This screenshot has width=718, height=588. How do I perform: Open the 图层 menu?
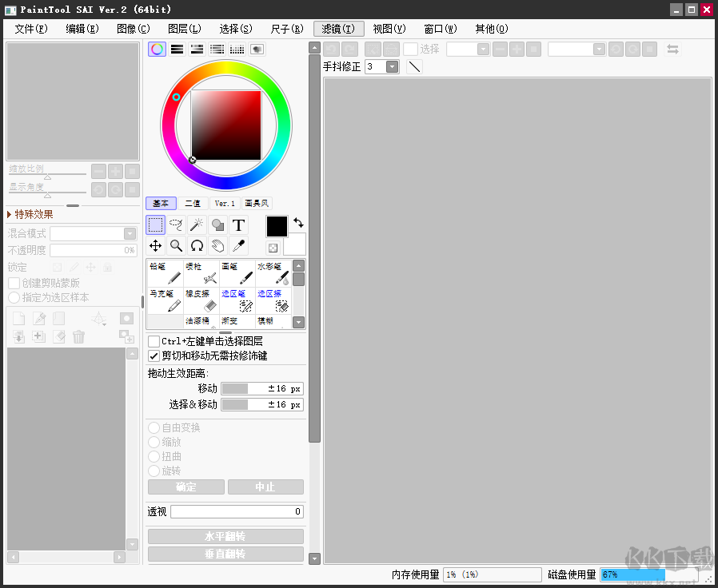185,29
